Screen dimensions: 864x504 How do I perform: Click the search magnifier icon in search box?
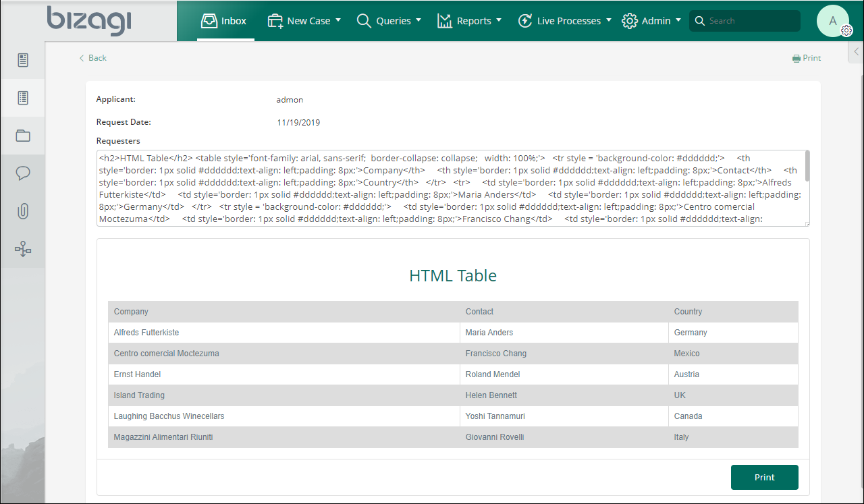(x=700, y=21)
